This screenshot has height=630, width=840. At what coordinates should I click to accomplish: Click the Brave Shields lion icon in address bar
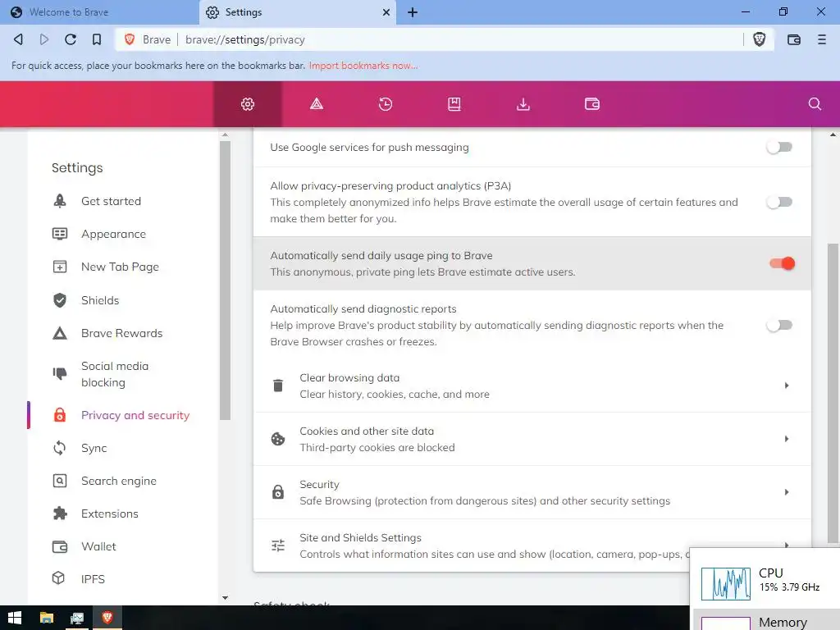click(x=759, y=39)
